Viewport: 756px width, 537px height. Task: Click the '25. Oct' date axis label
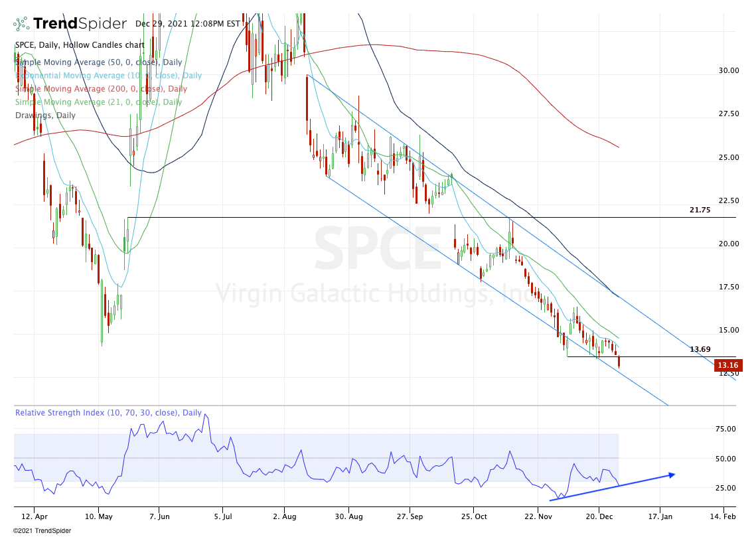(474, 516)
